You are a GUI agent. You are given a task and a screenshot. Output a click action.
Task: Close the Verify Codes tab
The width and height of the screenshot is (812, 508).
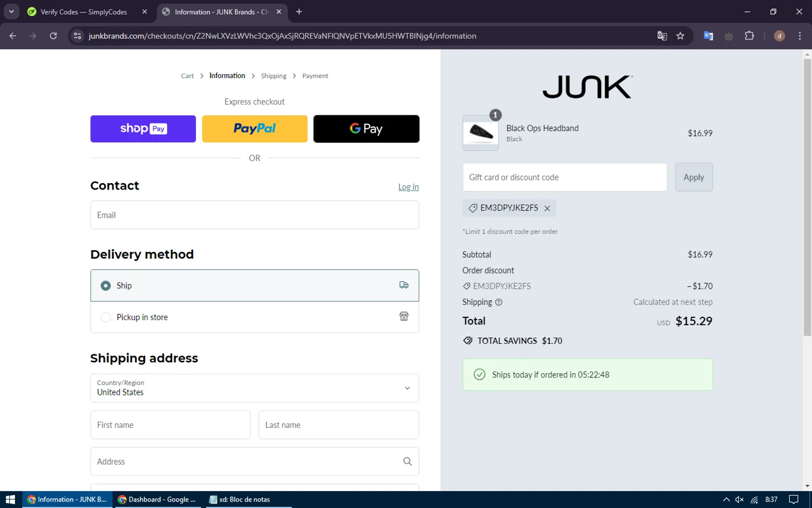[x=145, y=11]
